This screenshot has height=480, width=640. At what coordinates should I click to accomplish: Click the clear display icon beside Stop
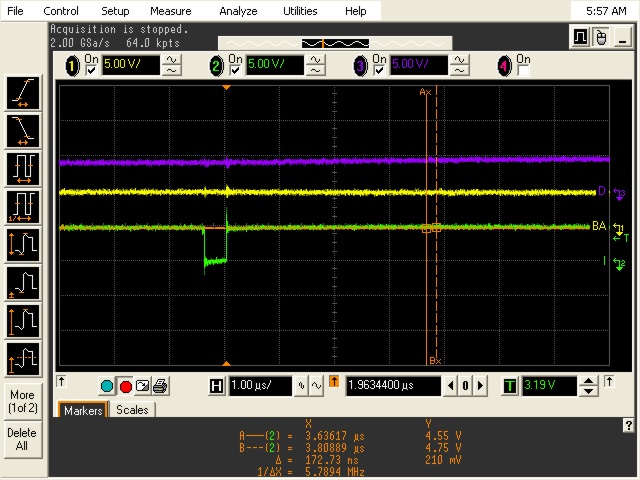coord(142,385)
